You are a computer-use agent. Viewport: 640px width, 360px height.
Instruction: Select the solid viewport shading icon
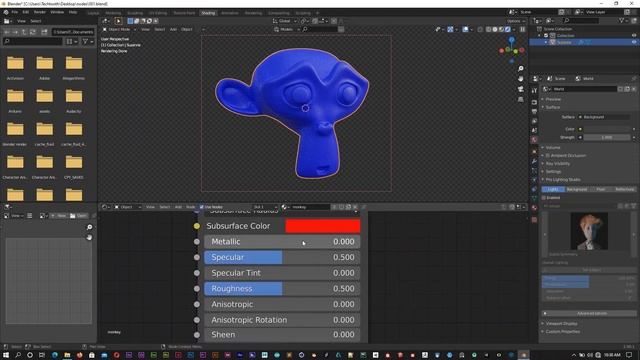(495, 29)
